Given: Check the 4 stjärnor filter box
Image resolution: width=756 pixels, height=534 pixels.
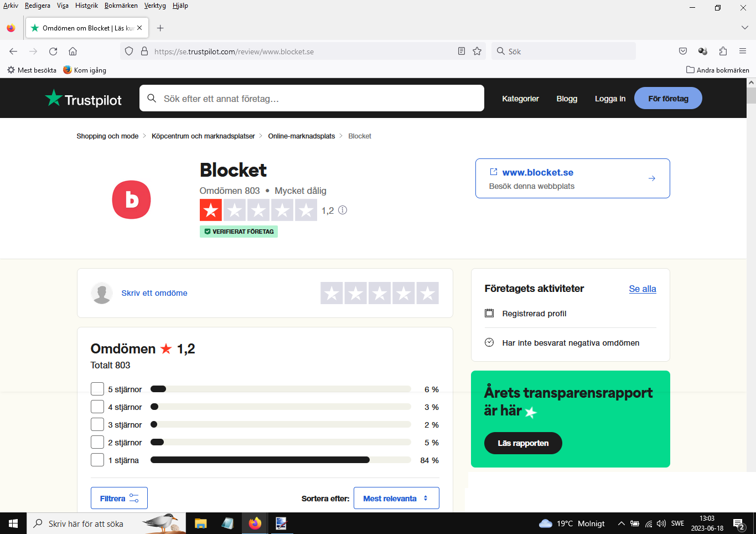Looking at the screenshot, I should (97, 407).
